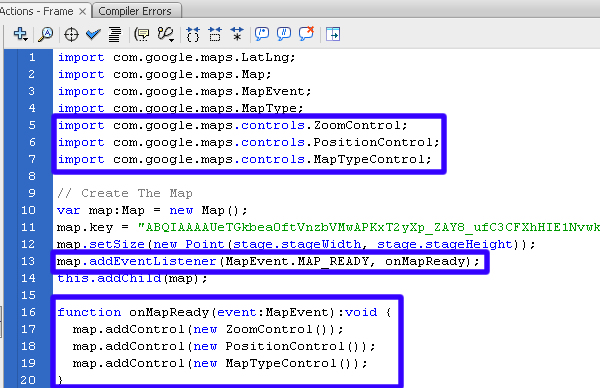Click the Add new item to script plus icon
This screenshot has height=388, width=600.
tap(21, 34)
